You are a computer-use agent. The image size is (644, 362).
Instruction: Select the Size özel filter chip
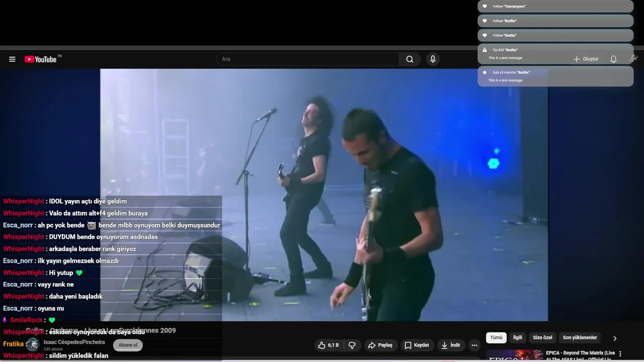click(x=542, y=338)
